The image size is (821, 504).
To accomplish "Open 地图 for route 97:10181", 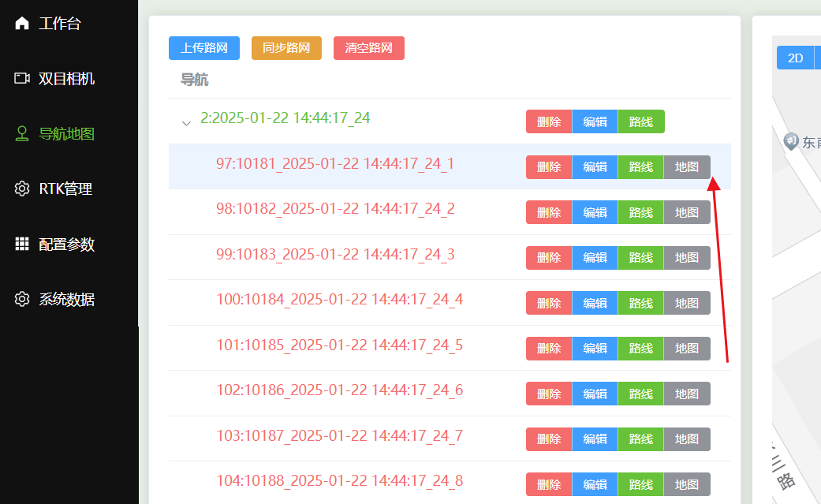I will (687, 167).
